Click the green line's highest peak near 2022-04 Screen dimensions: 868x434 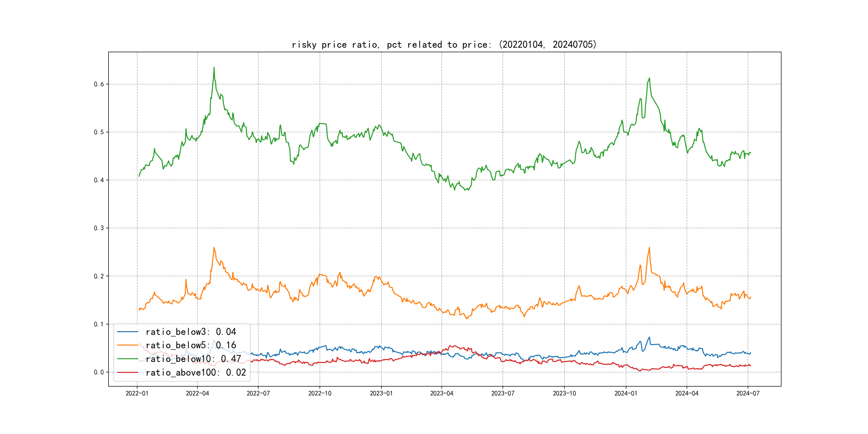click(214, 68)
